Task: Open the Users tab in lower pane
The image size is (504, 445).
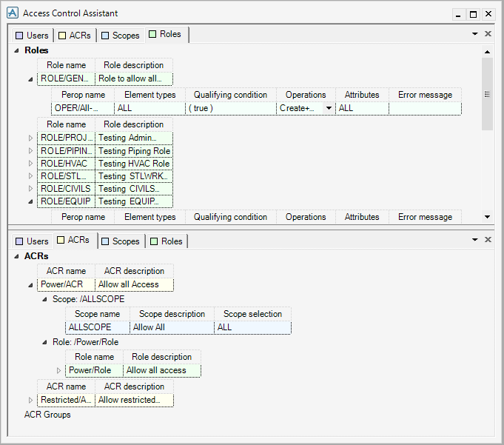Action: [32, 241]
